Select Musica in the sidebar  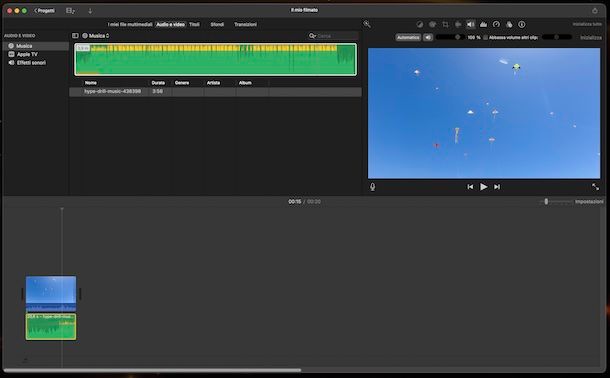[36, 46]
